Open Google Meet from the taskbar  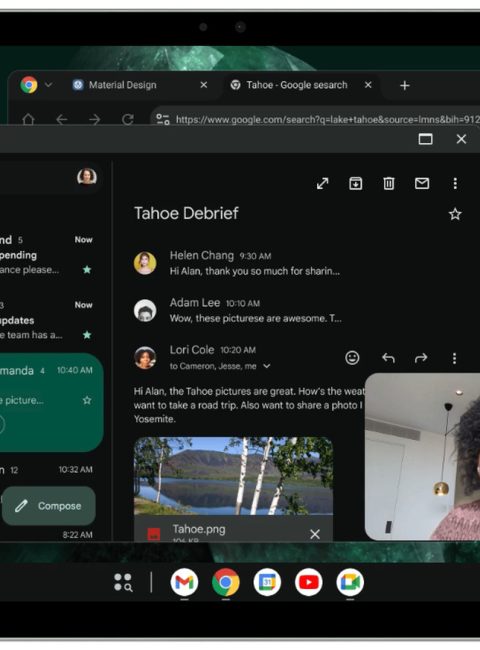pyautogui.click(x=350, y=582)
